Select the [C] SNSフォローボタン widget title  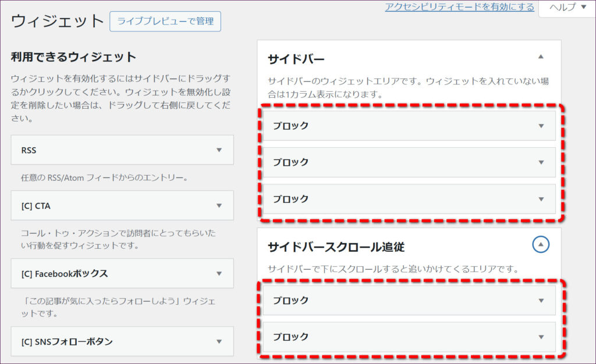pos(67,341)
